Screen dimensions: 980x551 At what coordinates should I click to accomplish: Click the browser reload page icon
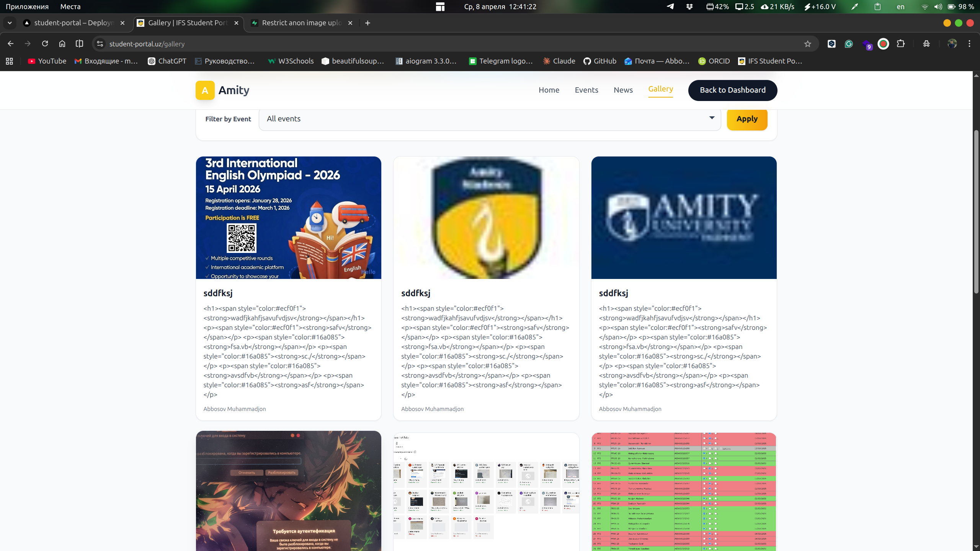45,44
